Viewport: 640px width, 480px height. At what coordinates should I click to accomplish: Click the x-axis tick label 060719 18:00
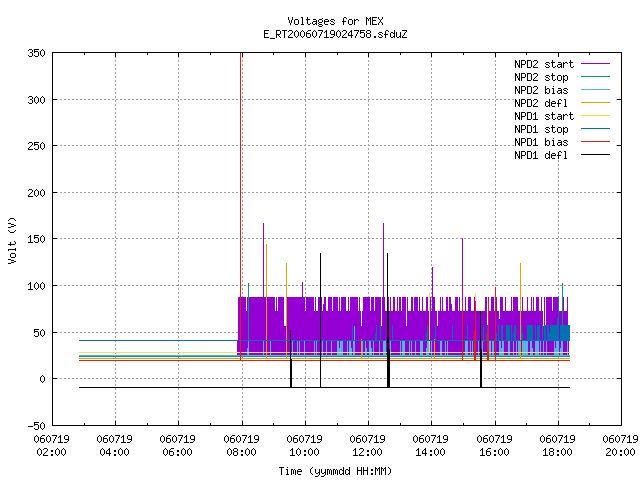pyautogui.click(x=558, y=446)
